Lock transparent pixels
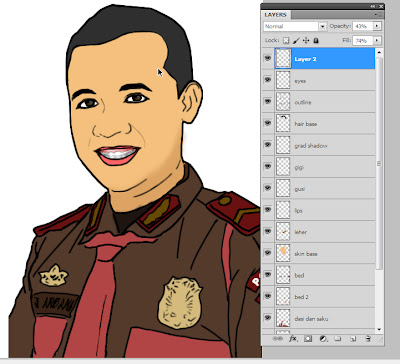Screen dimensions: 400x364 pos(286,40)
